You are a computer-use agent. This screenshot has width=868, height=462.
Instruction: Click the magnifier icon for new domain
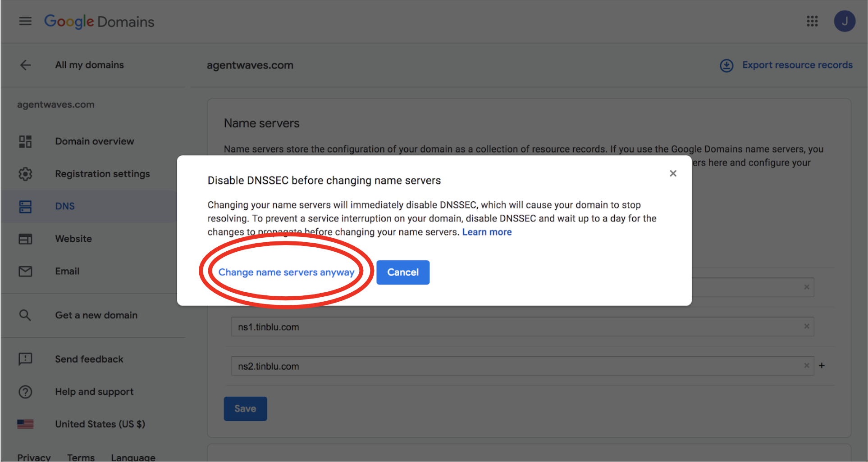pyautogui.click(x=25, y=315)
